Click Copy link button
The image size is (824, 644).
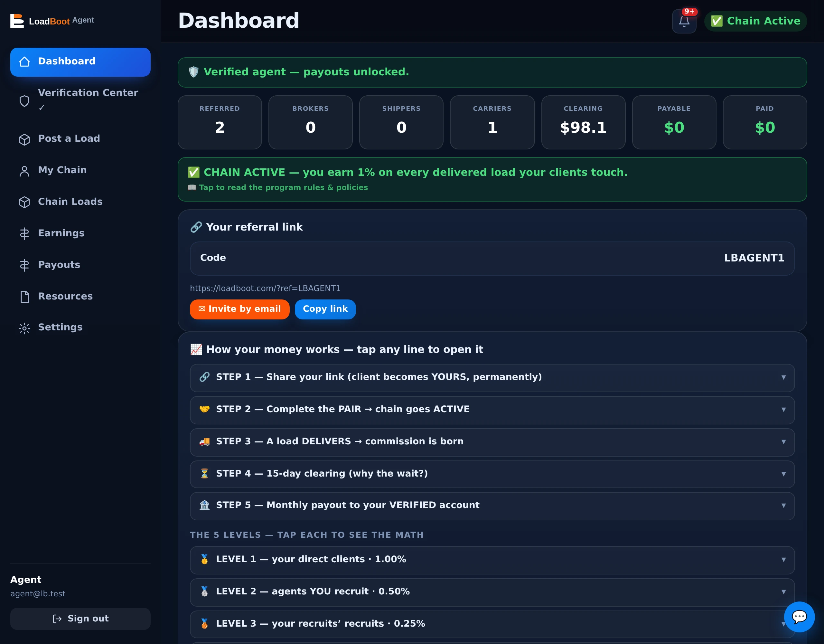[325, 309]
